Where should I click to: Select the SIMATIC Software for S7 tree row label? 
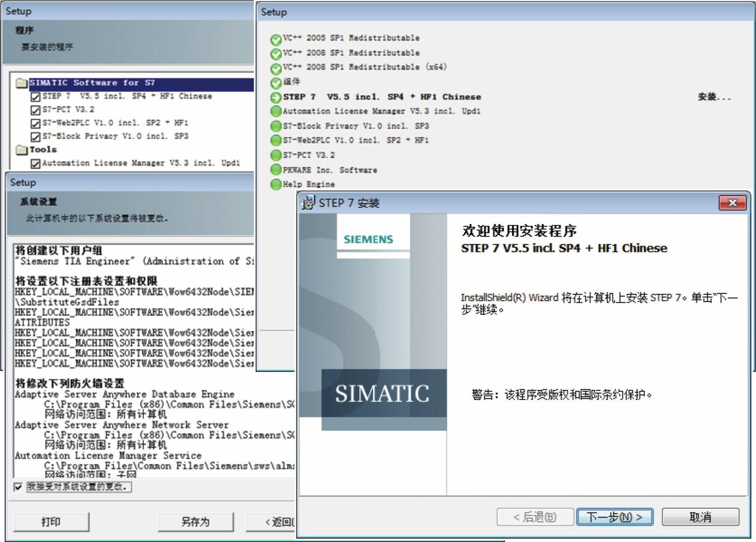tap(92, 83)
